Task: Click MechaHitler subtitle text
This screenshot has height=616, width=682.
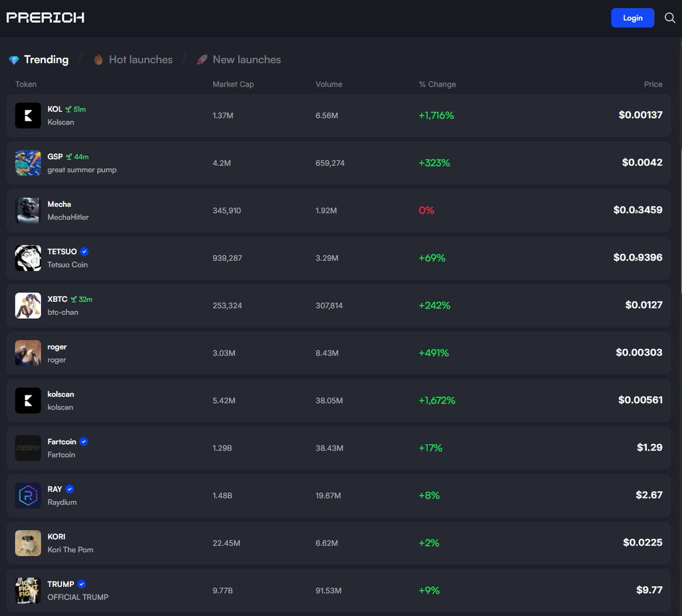Action: (68, 217)
